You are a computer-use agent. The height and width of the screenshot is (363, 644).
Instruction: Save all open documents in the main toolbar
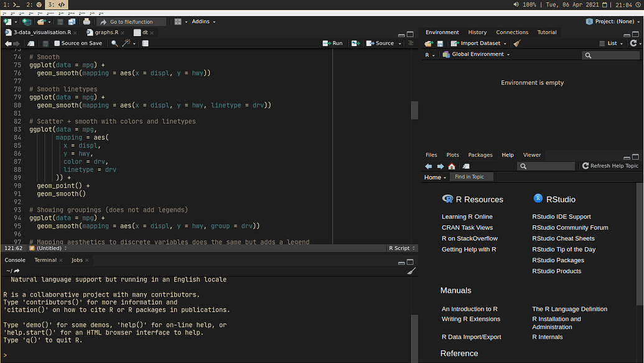point(72,22)
